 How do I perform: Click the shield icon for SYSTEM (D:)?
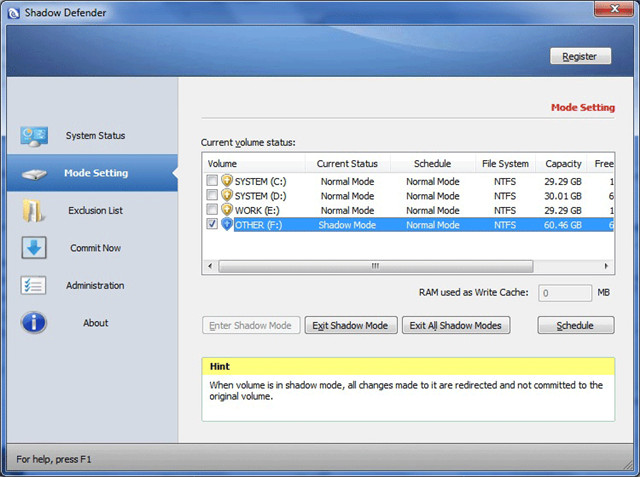point(227,195)
